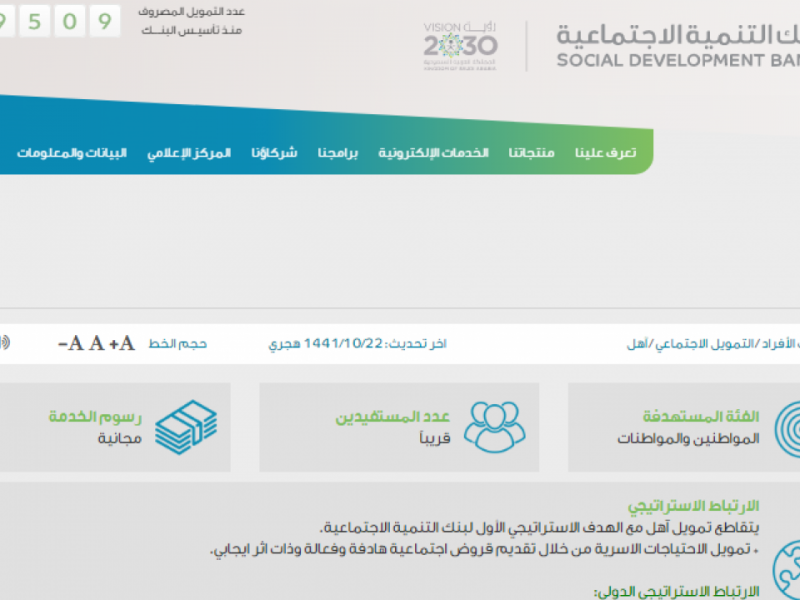The image size is (800, 600).
Task: Click the Social Development Bank logo
Action: 678,46
